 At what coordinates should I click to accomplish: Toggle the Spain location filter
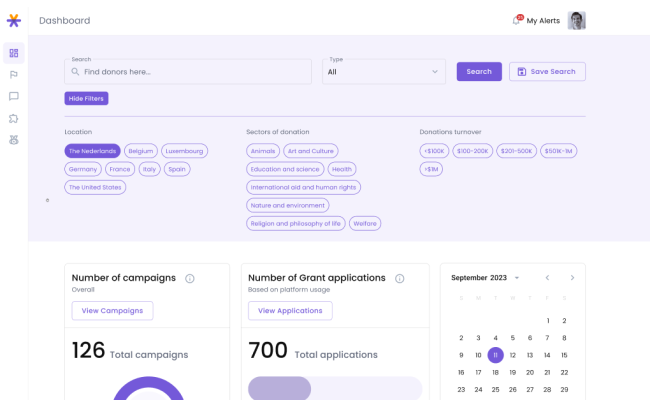click(177, 169)
